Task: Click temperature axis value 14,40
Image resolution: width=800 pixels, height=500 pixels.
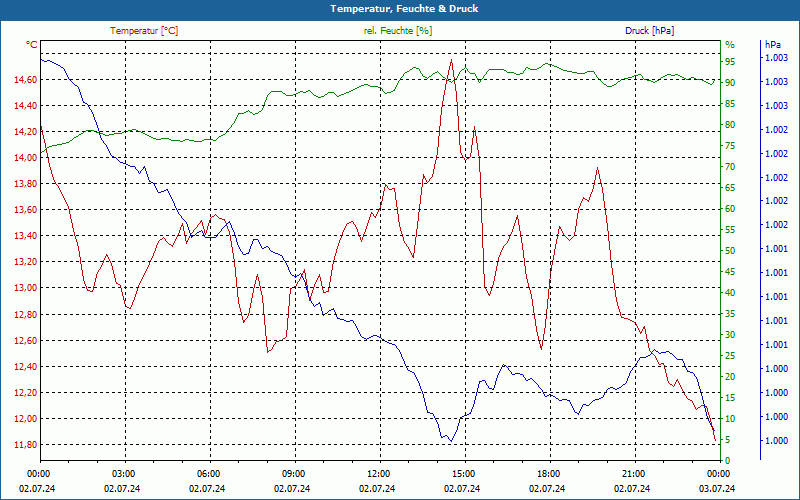Action: click(25, 106)
